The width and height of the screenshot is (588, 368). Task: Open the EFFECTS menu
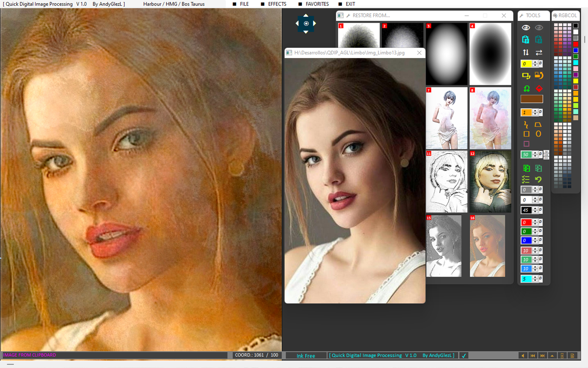277,4
